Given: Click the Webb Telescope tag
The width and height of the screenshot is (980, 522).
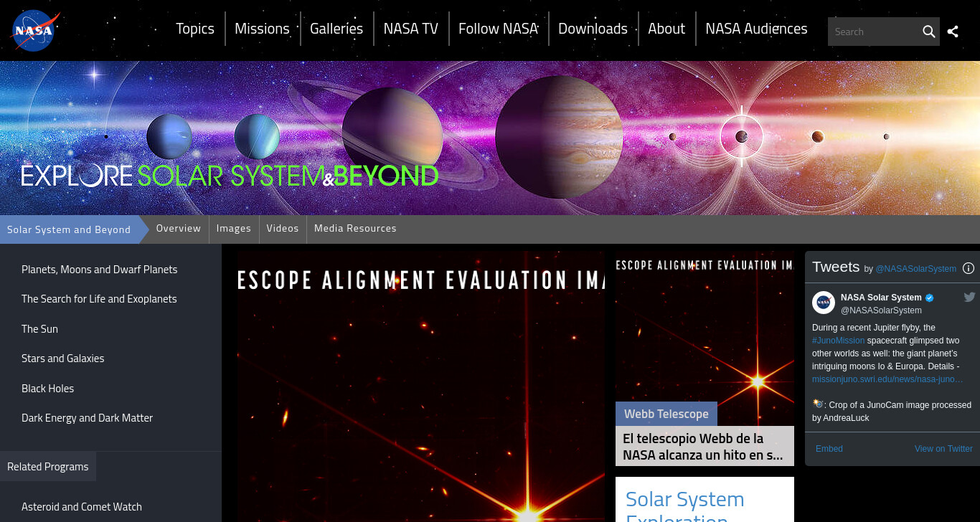Looking at the screenshot, I should coord(666,414).
